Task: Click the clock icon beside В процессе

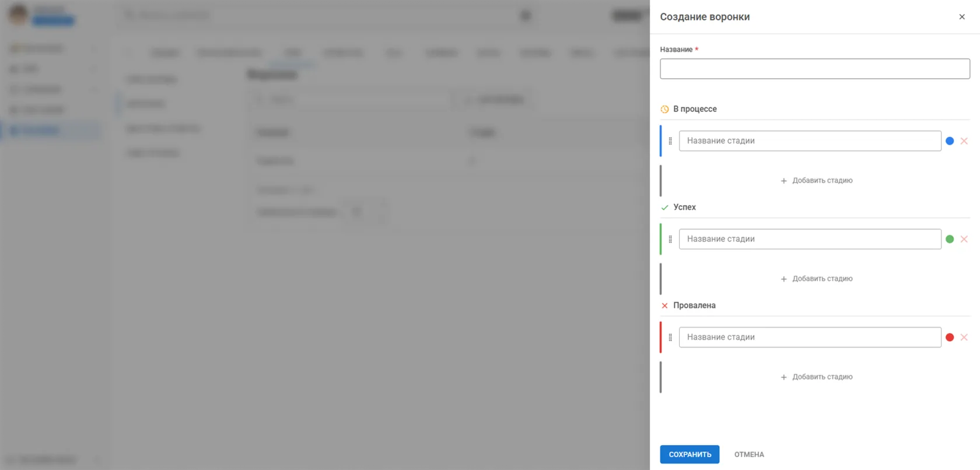Action: (664, 109)
